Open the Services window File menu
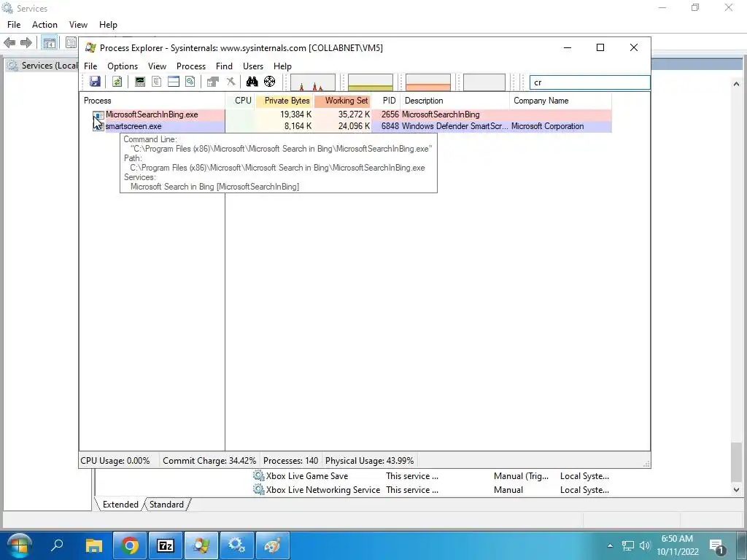747x560 pixels. click(14, 25)
